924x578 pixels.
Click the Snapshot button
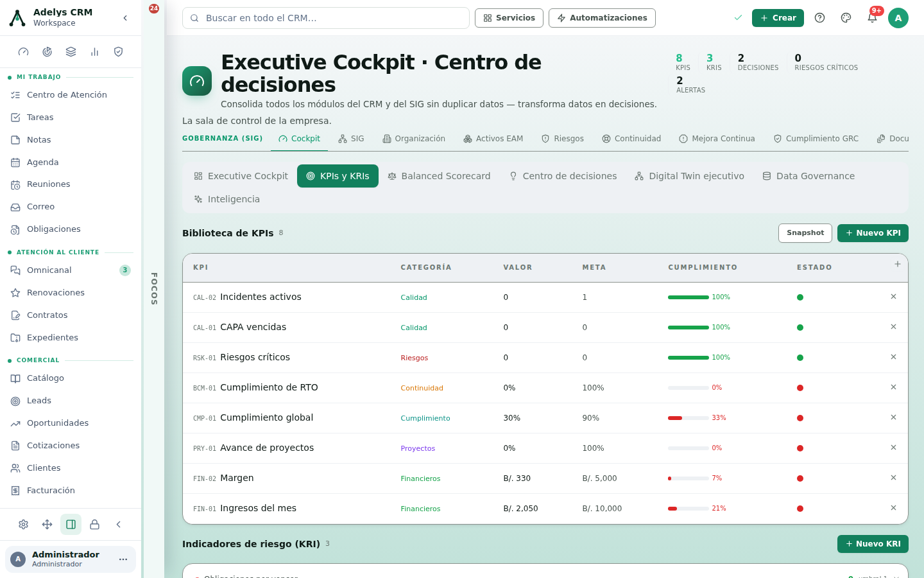pyautogui.click(x=805, y=233)
